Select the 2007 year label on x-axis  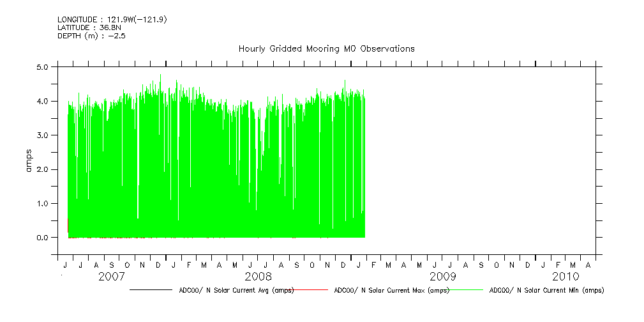[111, 277]
